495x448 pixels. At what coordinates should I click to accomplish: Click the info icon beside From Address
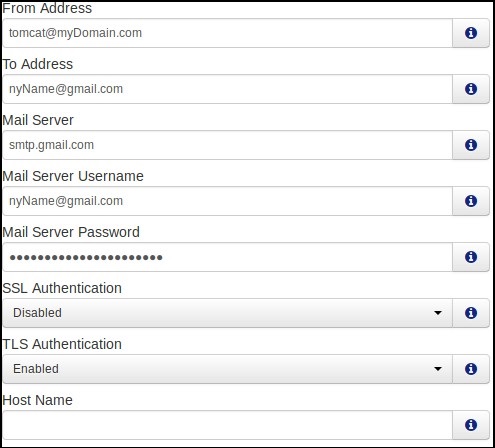point(471,33)
